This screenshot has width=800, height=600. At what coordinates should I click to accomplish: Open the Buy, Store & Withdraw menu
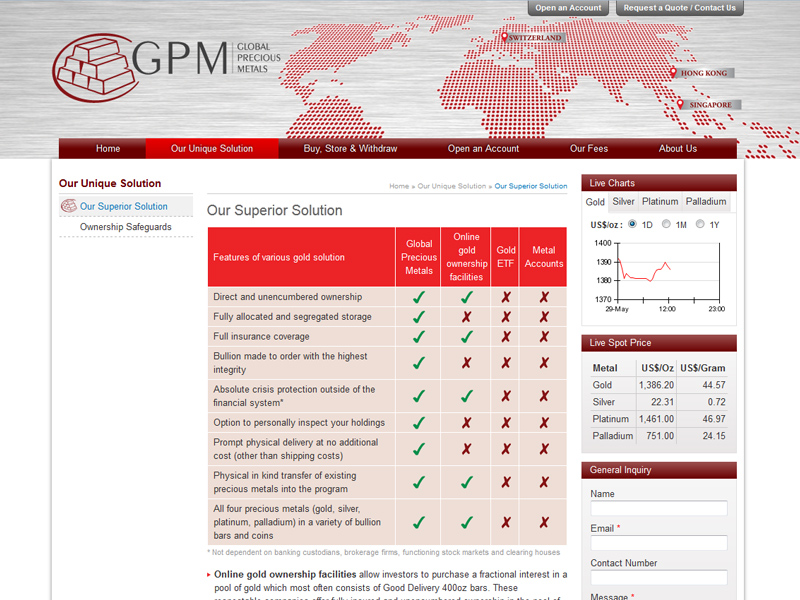[x=350, y=148]
